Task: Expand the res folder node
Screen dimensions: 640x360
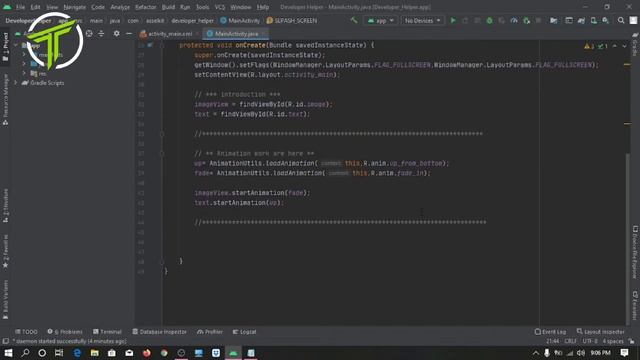Action: click(24, 73)
